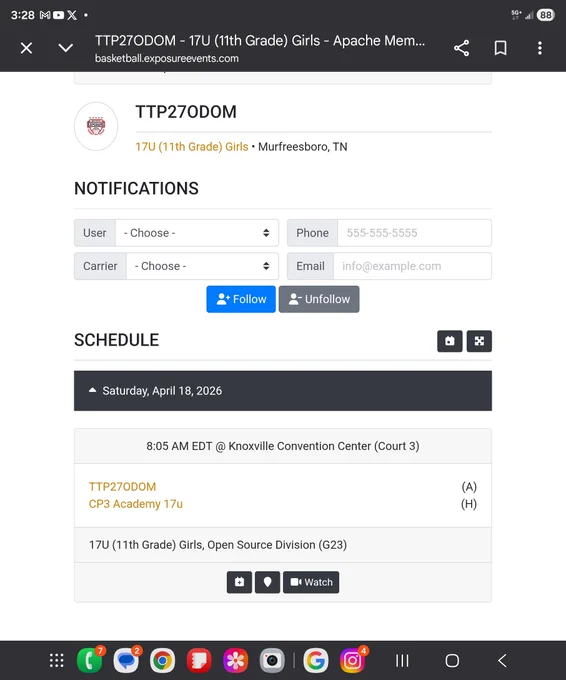
Task: Launch Instagram from the taskbar
Action: (x=352, y=660)
